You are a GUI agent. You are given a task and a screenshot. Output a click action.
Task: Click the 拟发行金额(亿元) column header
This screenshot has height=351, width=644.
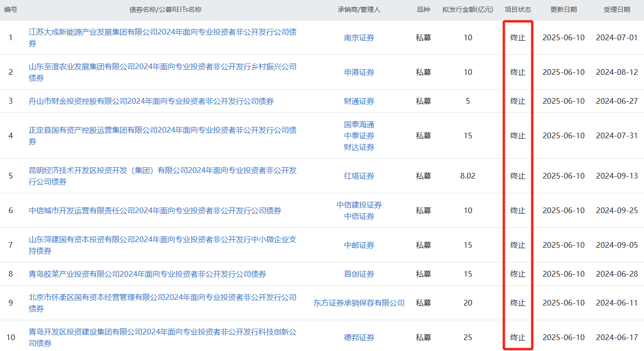pyautogui.click(x=468, y=9)
